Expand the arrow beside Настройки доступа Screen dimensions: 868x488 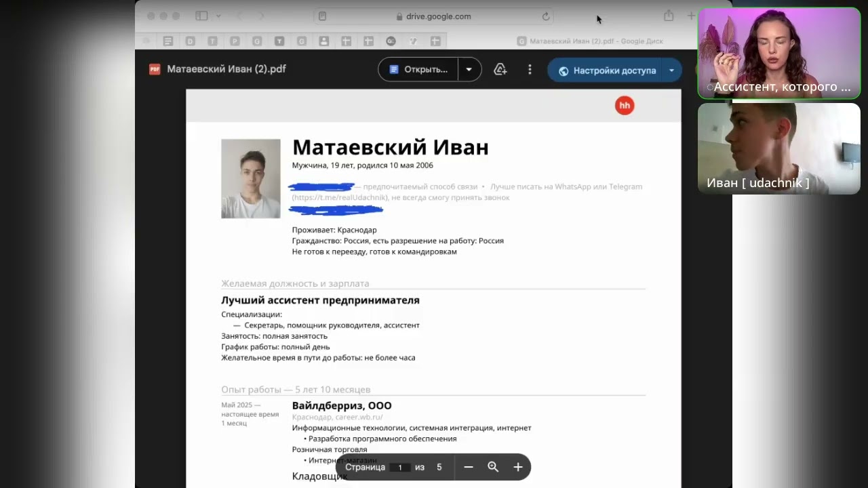click(672, 70)
